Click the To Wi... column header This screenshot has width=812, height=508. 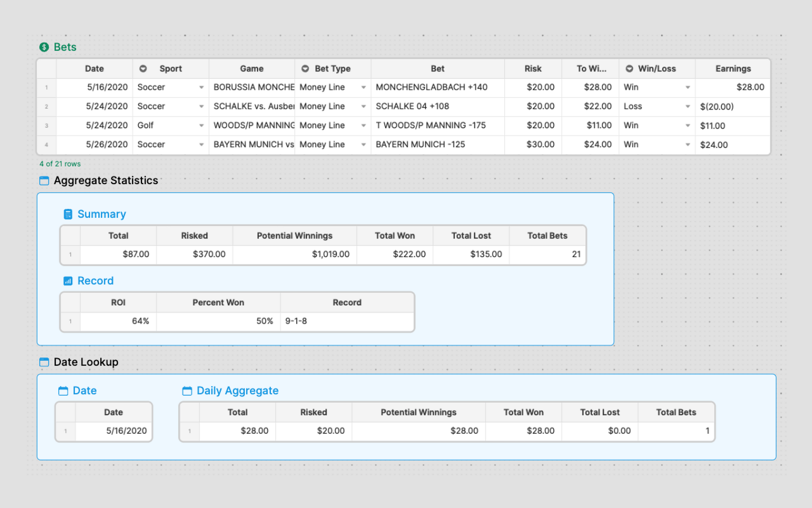tap(590, 69)
